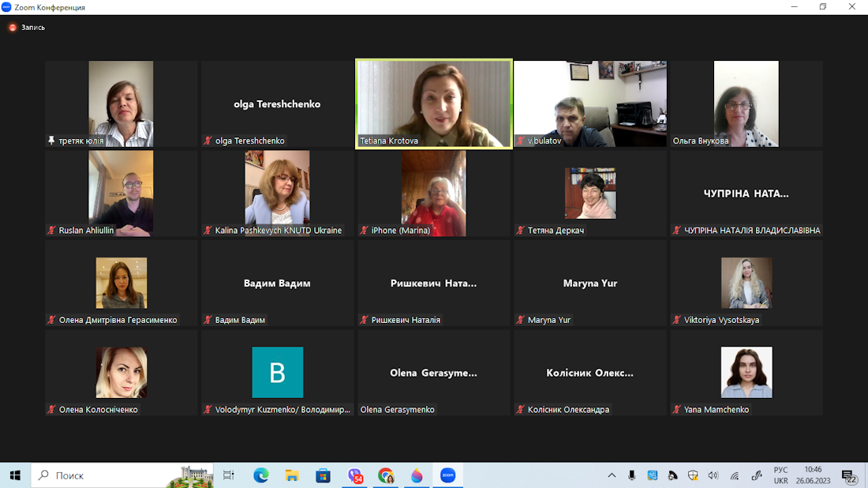Open the РУС UKR language switcher
This screenshot has height=488, width=868.
(780, 475)
